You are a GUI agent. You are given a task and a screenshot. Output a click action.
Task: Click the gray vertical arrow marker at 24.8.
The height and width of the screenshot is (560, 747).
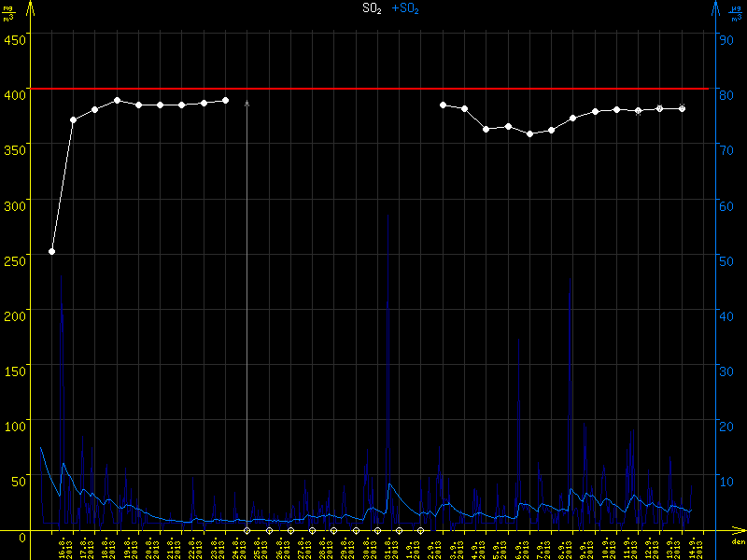click(x=247, y=105)
